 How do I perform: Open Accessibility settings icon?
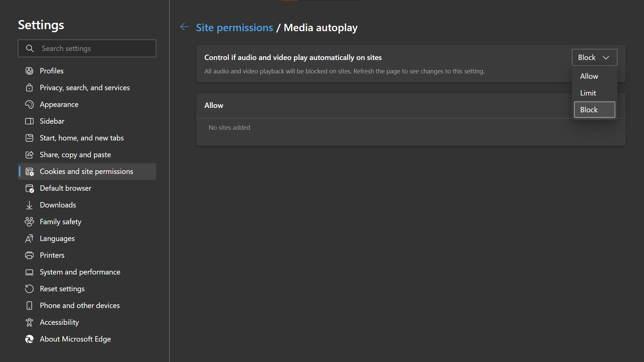pos(30,322)
